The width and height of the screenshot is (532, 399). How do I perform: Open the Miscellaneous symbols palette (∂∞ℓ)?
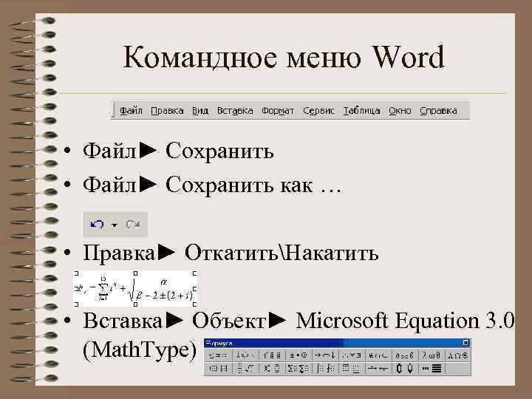(x=404, y=355)
